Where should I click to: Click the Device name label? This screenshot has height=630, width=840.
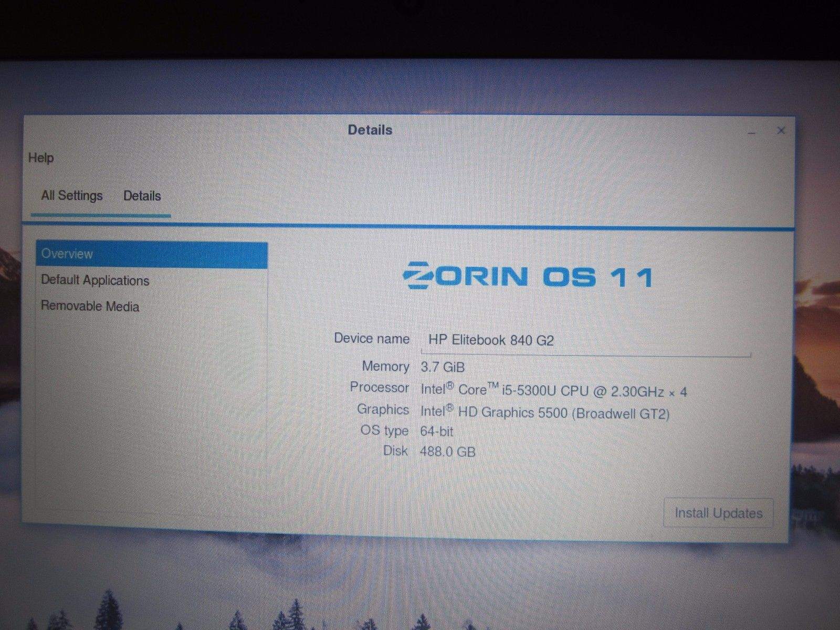coord(372,339)
